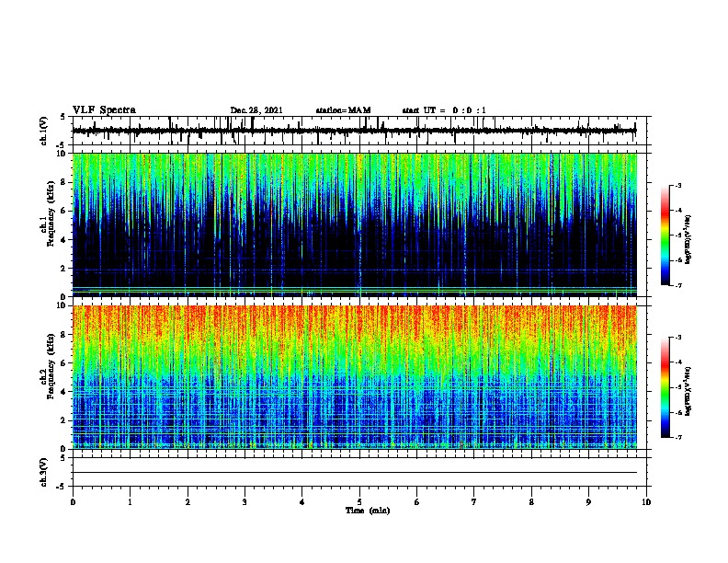Image resolution: width=728 pixels, height=563 pixels.
Task: Click the ch.1 frequency tick label "8"
Action: coord(64,182)
